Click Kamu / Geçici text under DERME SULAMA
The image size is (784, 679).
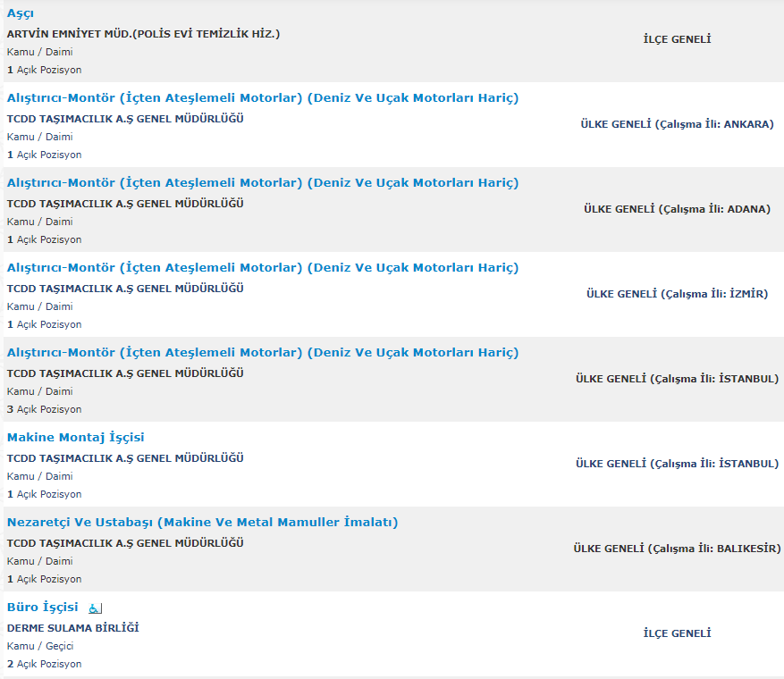40,646
